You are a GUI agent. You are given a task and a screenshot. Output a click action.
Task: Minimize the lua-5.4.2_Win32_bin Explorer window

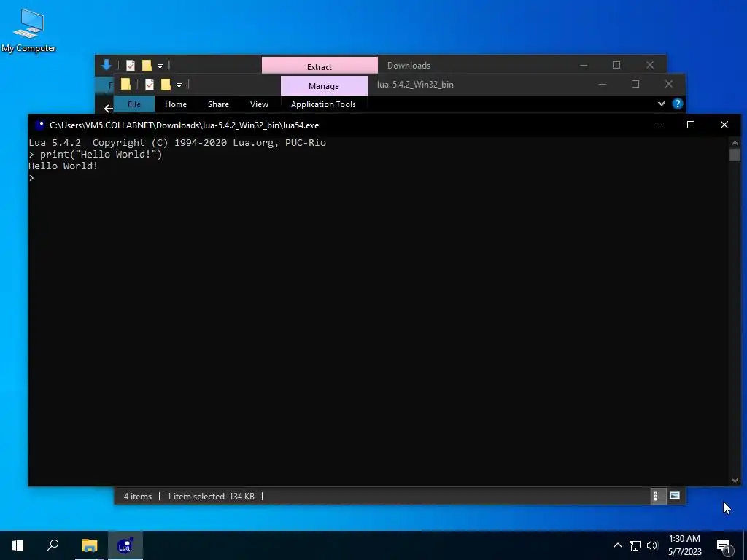(603, 85)
